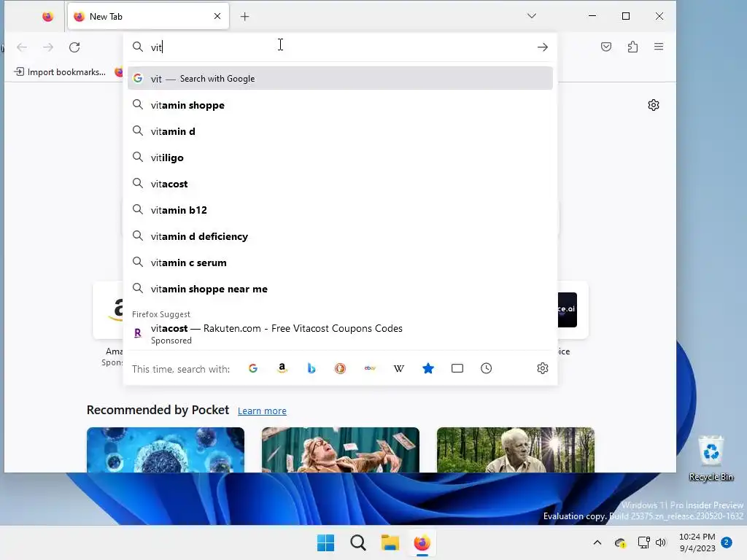
Task: Choose the 'vitamin d' suggestion
Action: [x=340, y=131]
